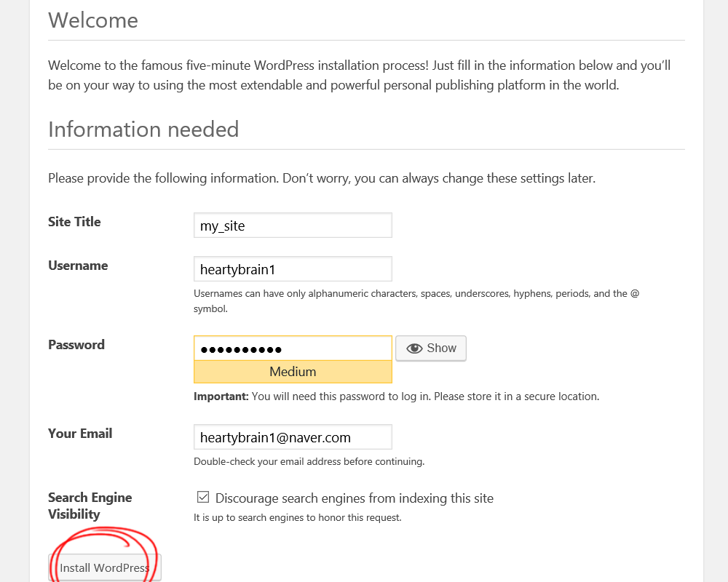Click the Username label

(78, 266)
